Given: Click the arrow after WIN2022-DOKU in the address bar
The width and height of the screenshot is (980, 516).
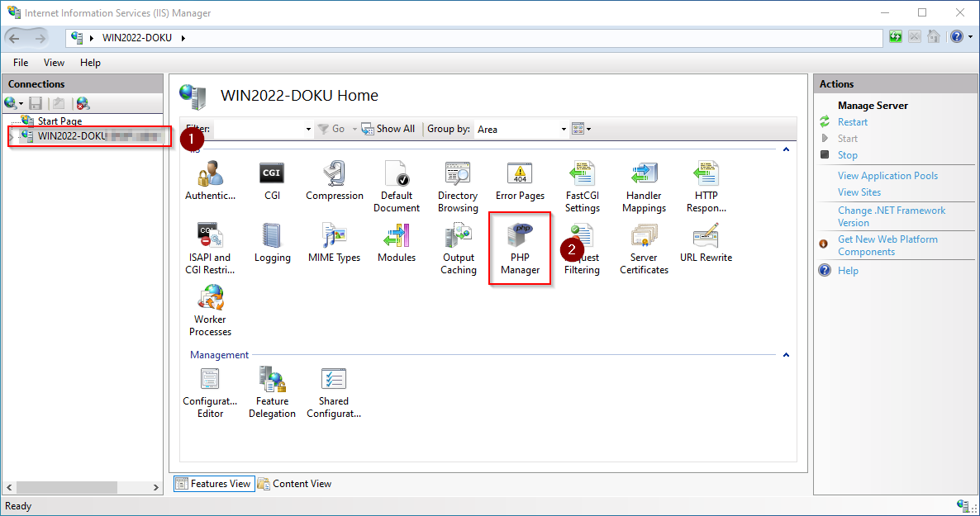Looking at the screenshot, I should point(183,38).
